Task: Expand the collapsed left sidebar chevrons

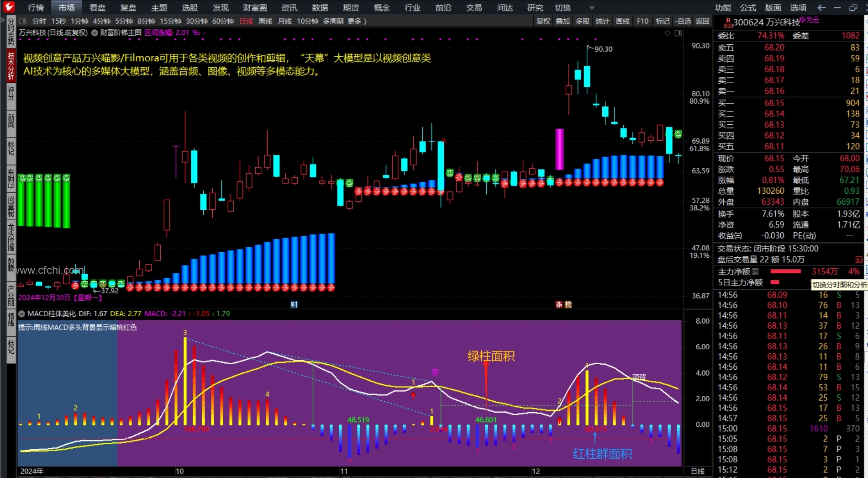Action: [3, 21]
